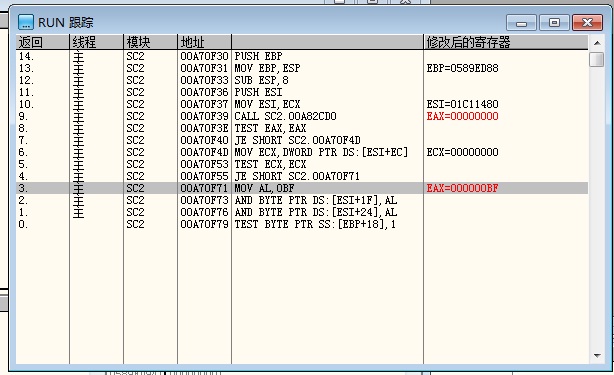Click address 00A70F55
Image resolution: width=614 pixels, height=375 pixels.
[204, 176]
